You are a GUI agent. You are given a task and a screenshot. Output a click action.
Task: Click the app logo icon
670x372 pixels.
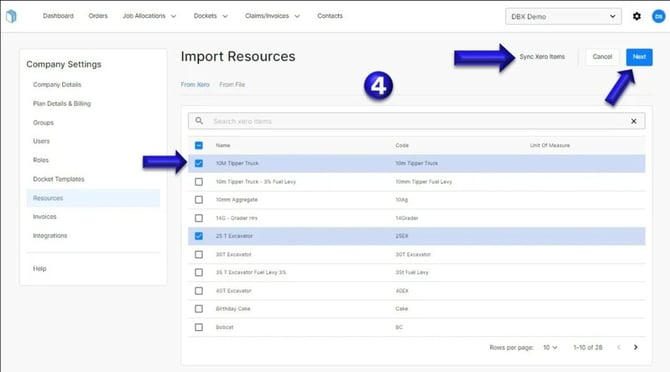click(12, 16)
